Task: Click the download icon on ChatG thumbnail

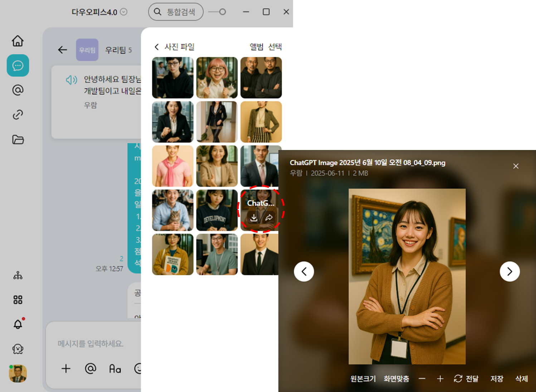Action: (x=254, y=218)
